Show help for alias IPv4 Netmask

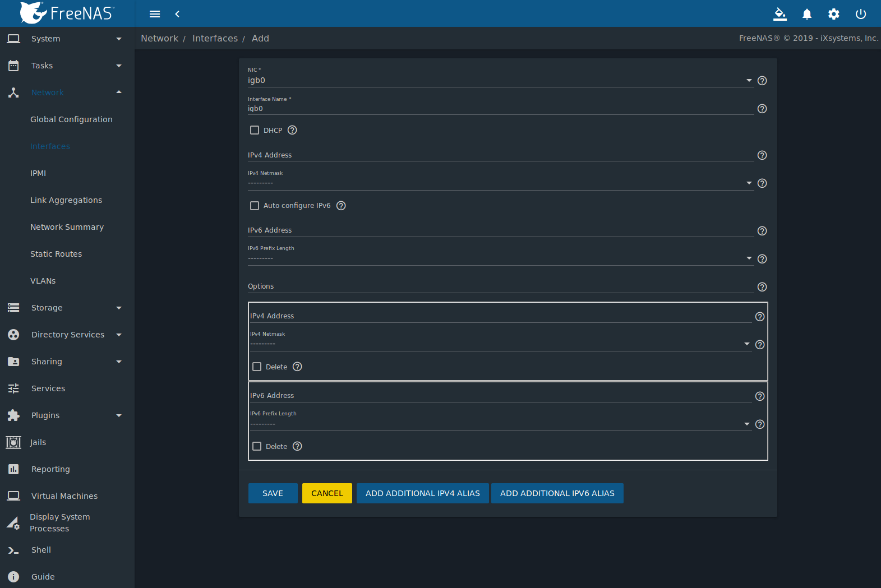click(760, 345)
